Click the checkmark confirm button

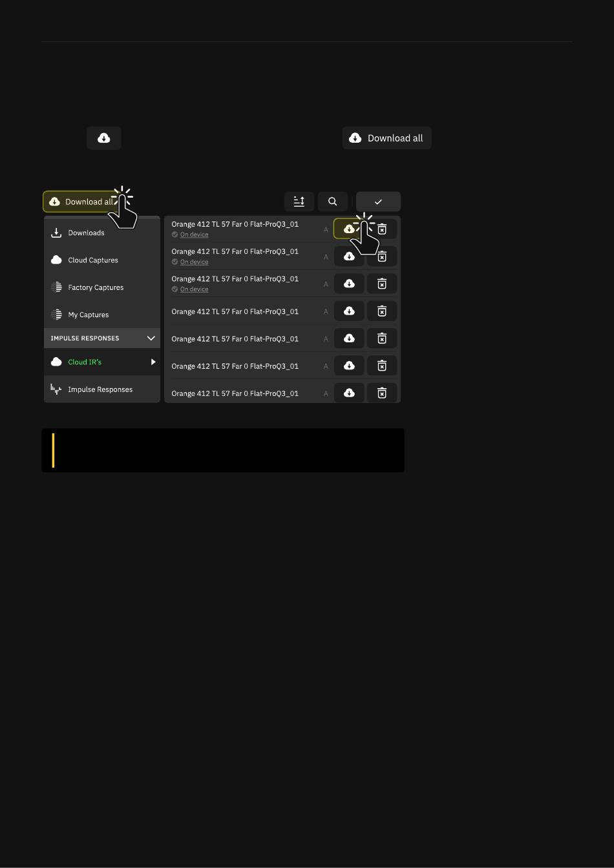click(x=378, y=201)
